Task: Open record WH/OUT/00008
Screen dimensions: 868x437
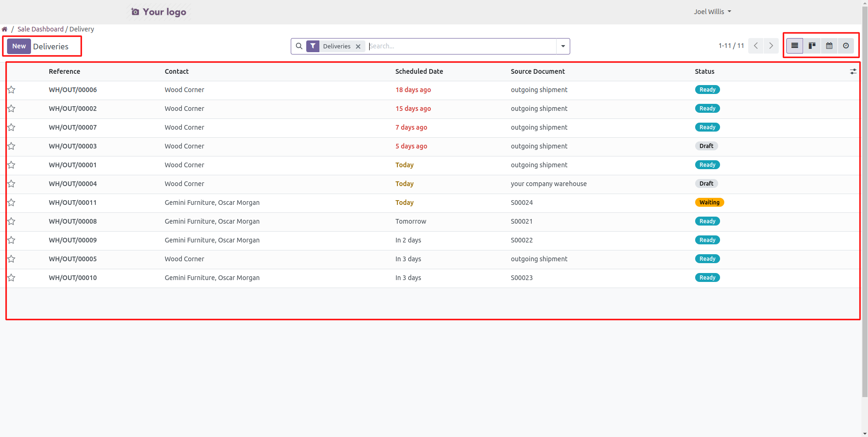Action: click(73, 221)
